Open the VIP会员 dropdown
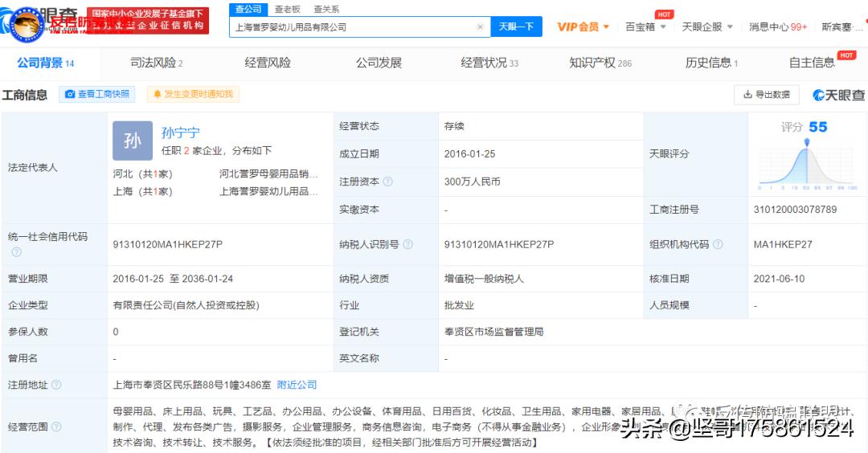868x453 pixels. point(583,27)
